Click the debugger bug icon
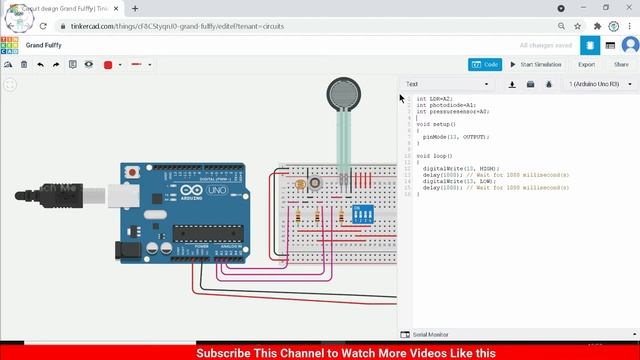The image size is (640, 360). click(549, 84)
